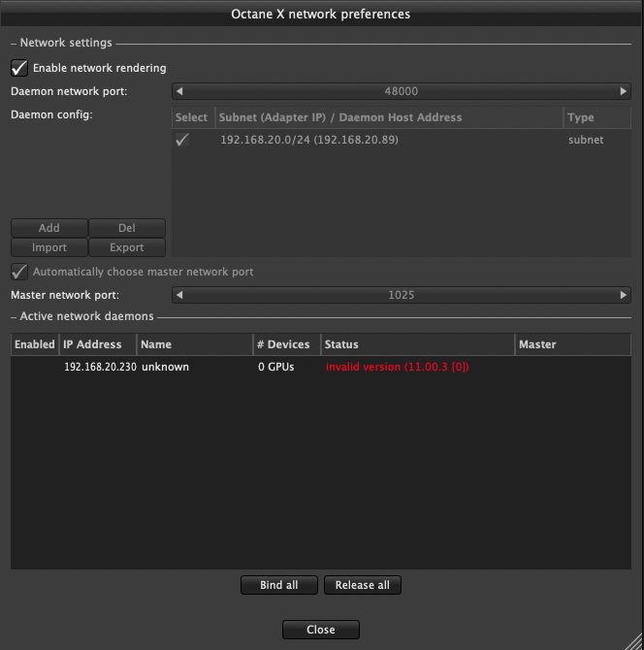Click the 0 GPUs devices cell
Image resolution: width=644 pixels, height=650 pixels.
coord(276,367)
